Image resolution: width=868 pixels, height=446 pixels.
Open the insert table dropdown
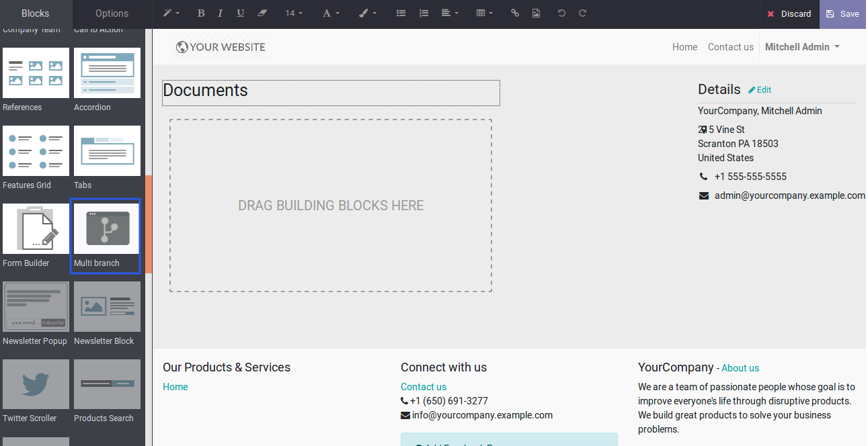point(484,13)
